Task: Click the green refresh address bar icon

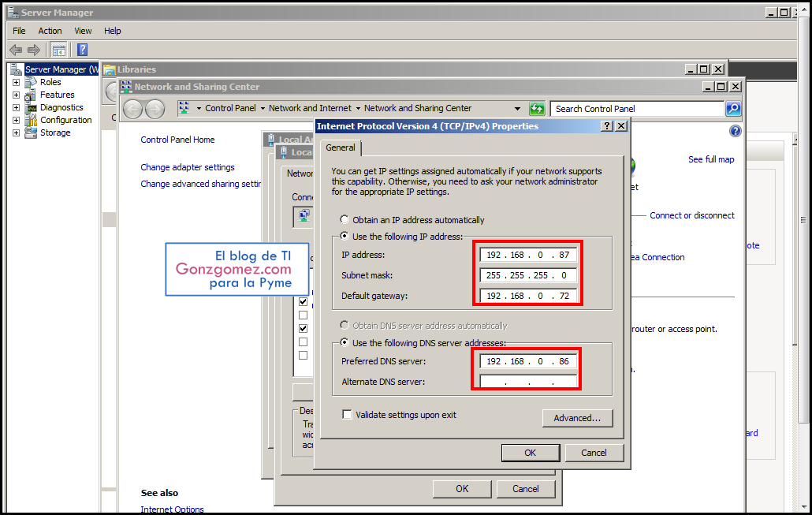Action: tap(537, 109)
